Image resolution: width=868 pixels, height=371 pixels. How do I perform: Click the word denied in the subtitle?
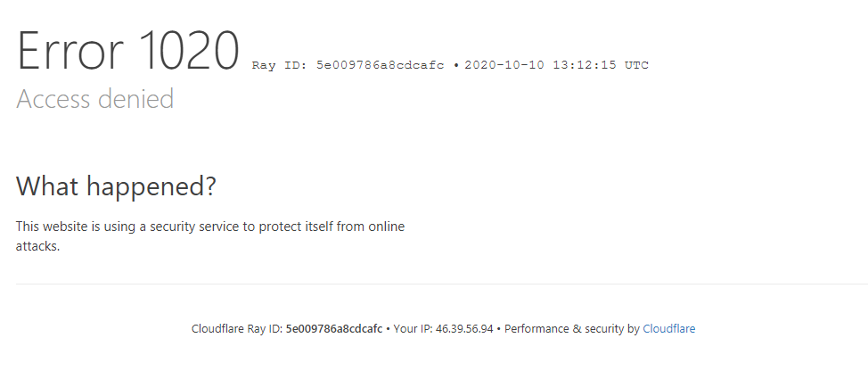point(141,99)
